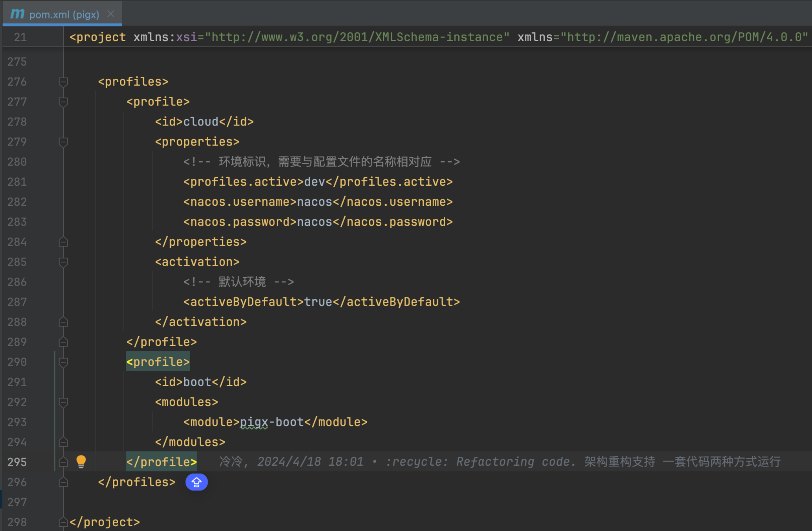Collapse the profiles block at line 276

(x=63, y=82)
